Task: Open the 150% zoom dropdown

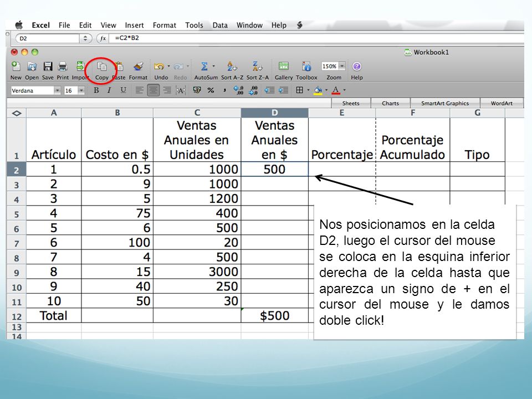Action: coord(342,66)
